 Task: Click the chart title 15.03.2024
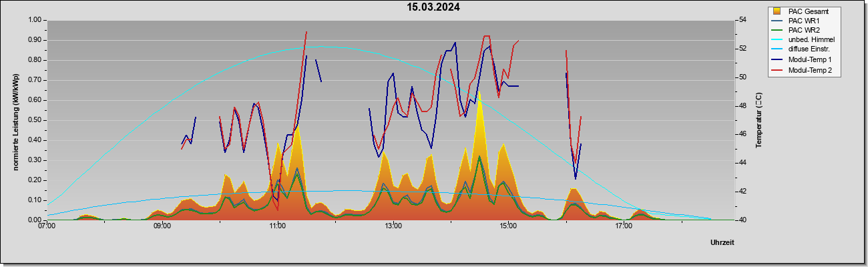434,8
